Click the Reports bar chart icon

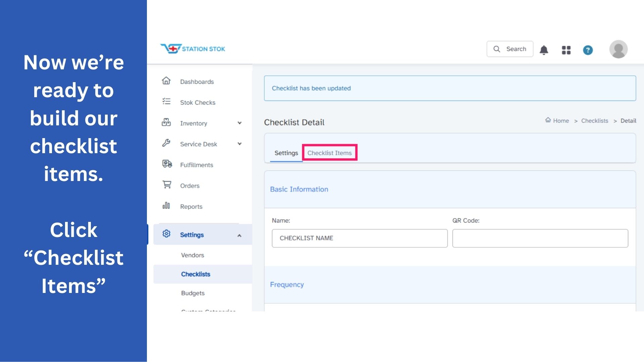click(166, 205)
